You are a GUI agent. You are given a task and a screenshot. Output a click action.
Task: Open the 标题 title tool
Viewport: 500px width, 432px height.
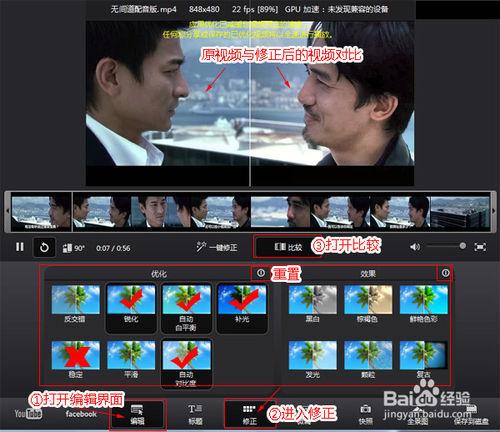(x=195, y=415)
